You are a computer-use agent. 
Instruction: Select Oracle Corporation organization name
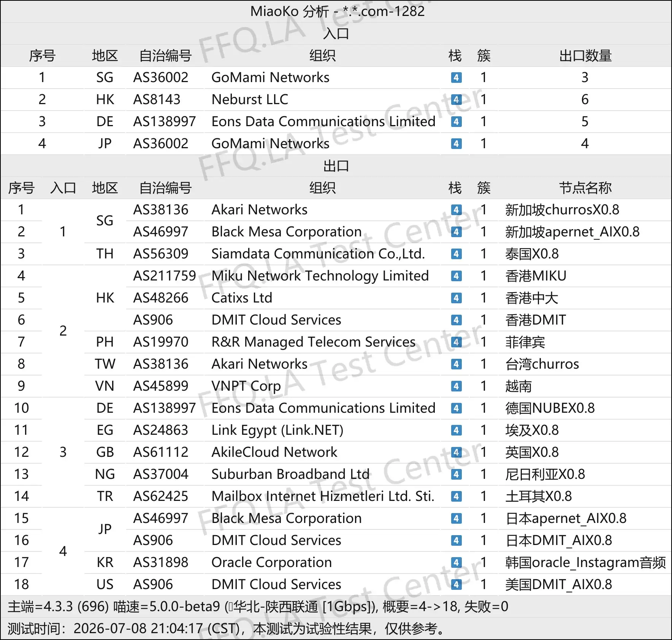272,562
